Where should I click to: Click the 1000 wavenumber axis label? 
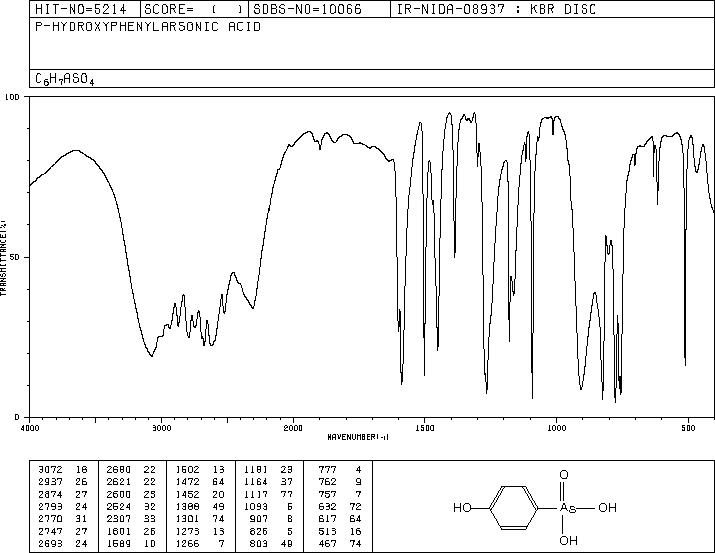[x=556, y=428]
